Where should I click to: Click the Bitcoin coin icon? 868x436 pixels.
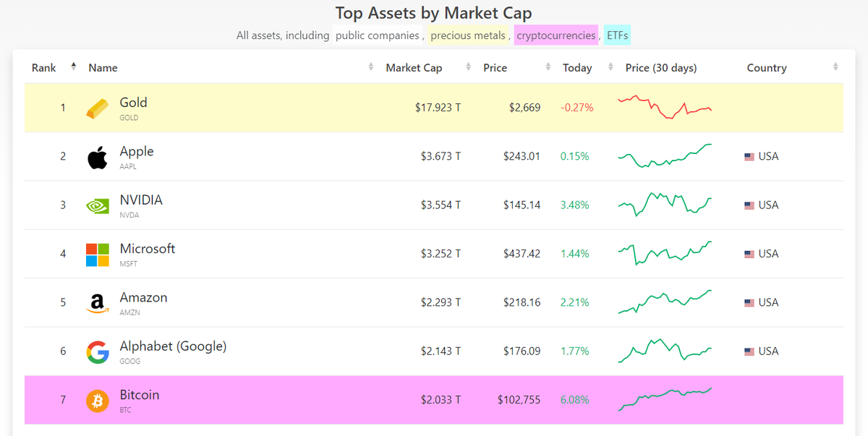click(x=97, y=399)
